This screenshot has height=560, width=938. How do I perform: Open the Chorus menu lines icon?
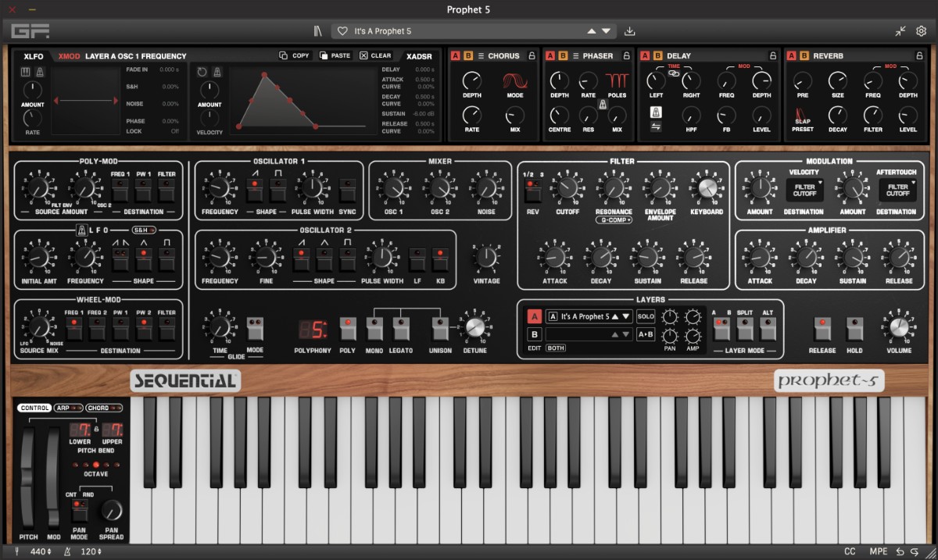point(481,55)
